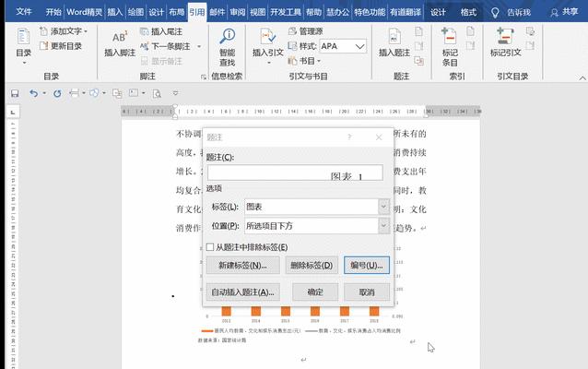Click the undo arrow icon
This screenshot has height=369, width=588.
34,93
